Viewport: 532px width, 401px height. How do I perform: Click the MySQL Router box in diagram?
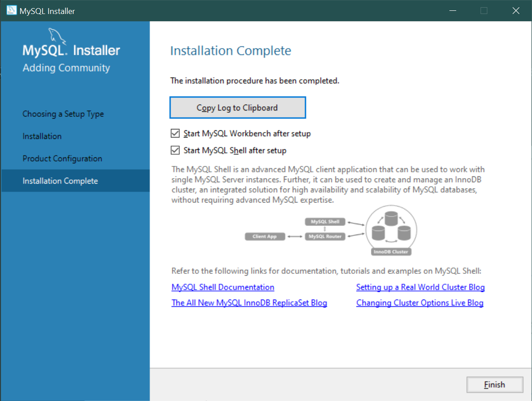click(x=325, y=236)
